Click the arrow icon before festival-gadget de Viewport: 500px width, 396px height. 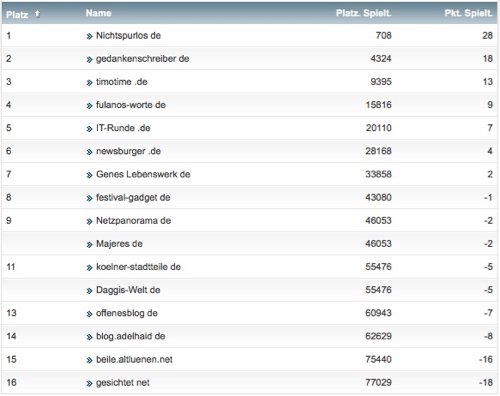point(89,198)
